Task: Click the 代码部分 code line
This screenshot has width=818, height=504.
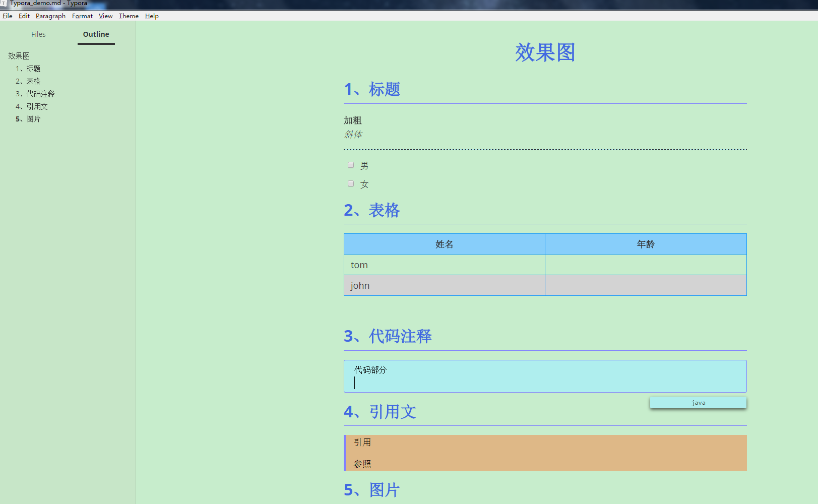Action: coord(370,370)
